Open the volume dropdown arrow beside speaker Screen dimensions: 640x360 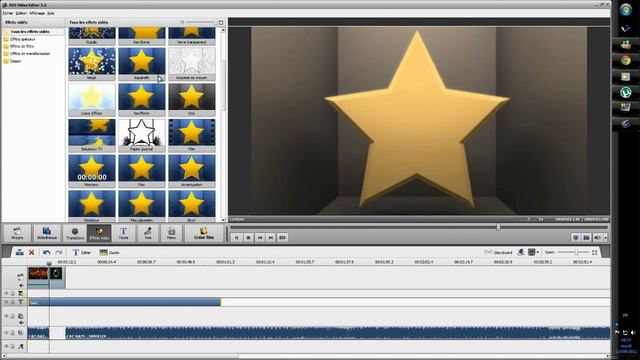605,238
